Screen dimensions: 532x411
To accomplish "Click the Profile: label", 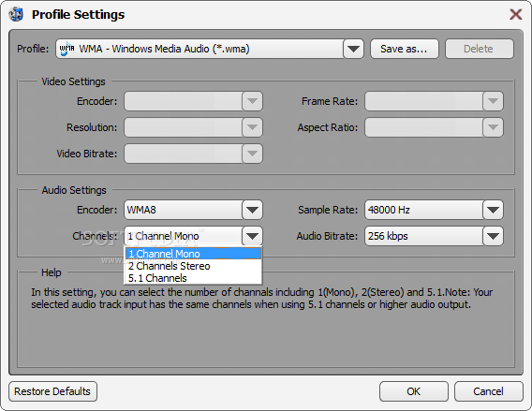I will tap(33, 49).
